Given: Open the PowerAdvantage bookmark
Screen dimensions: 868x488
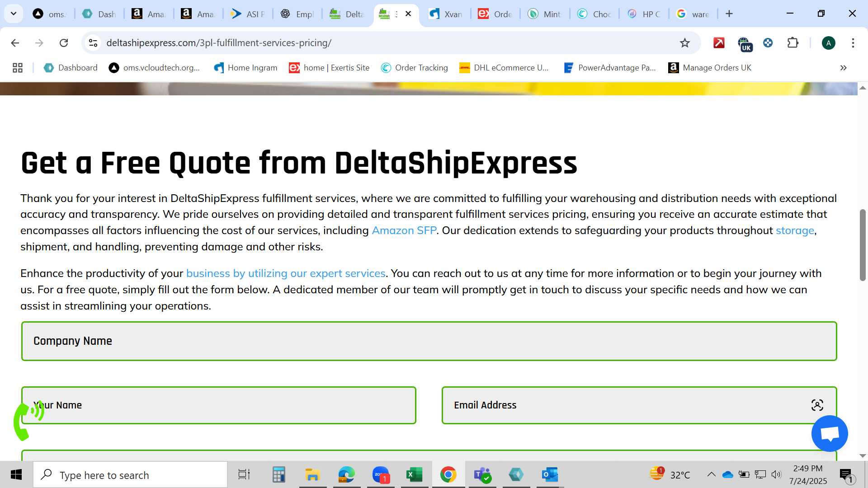Looking at the screenshot, I should pyautogui.click(x=610, y=68).
